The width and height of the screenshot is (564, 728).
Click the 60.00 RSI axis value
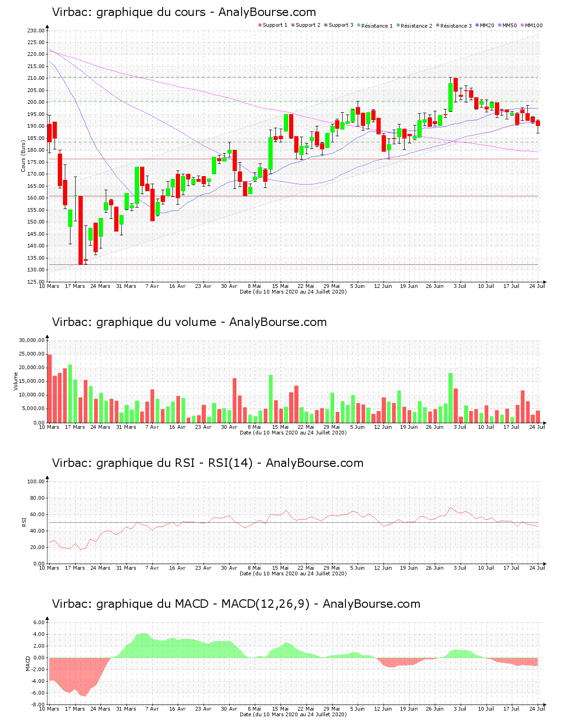click(x=37, y=514)
